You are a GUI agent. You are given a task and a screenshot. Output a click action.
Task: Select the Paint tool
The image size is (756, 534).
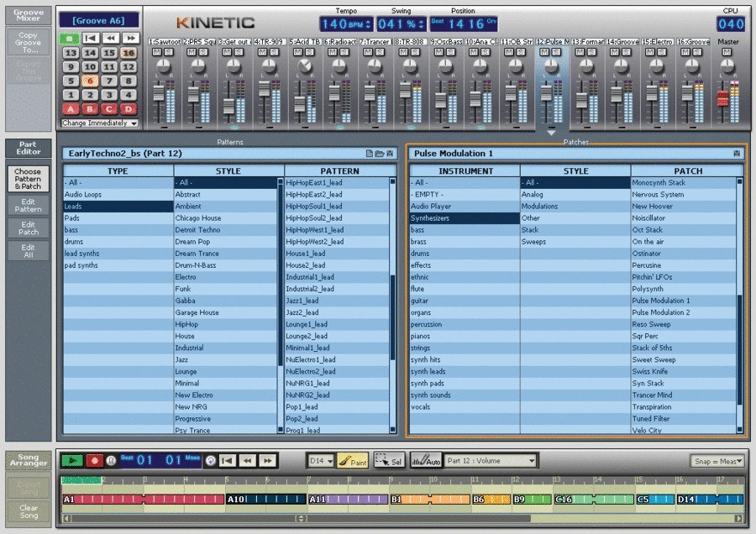(x=353, y=460)
